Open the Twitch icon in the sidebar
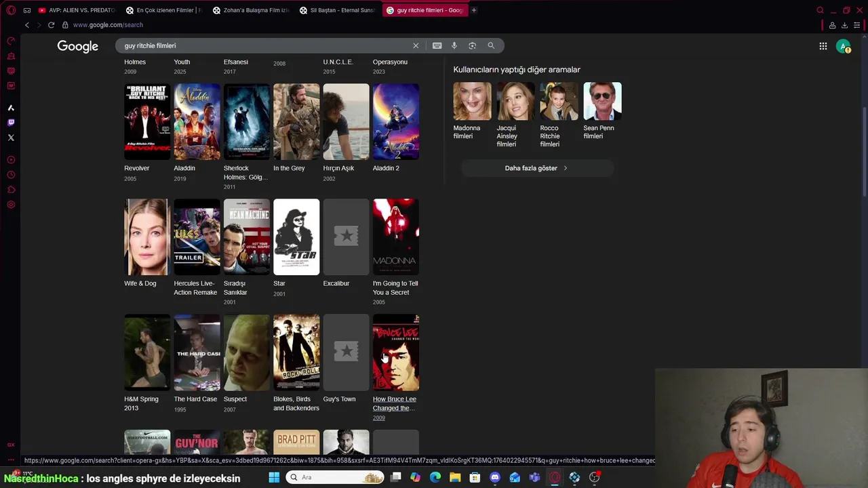This screenshot has width=868, height=488. [11, 123]
